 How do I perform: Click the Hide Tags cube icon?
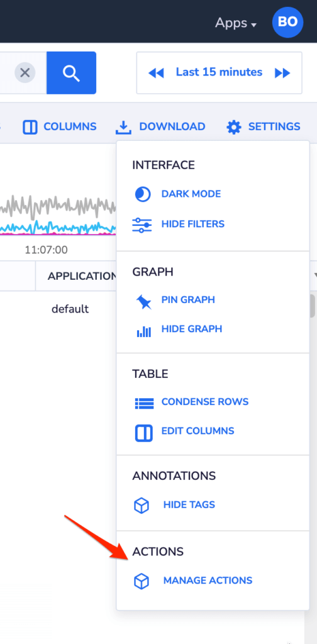pos(142,506)
